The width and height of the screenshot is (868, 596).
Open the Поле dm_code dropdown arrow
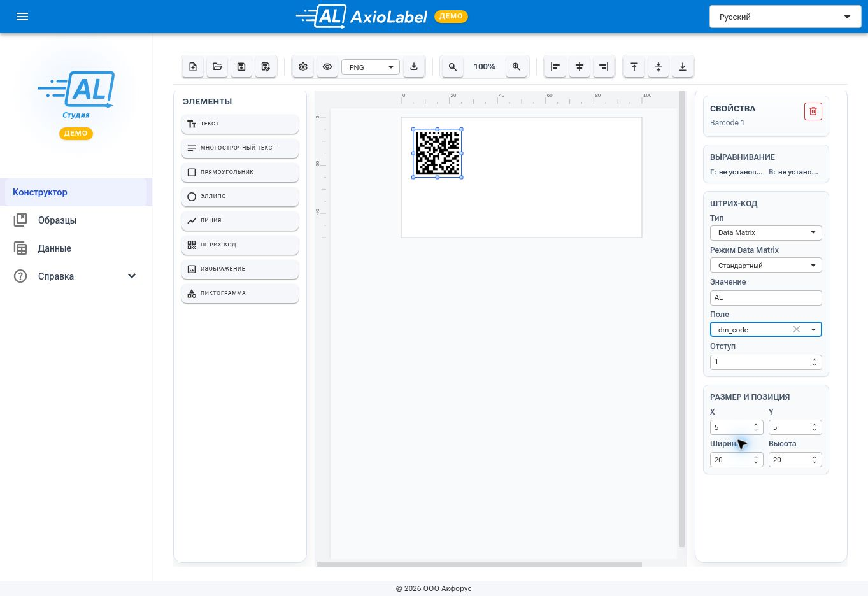813,329
